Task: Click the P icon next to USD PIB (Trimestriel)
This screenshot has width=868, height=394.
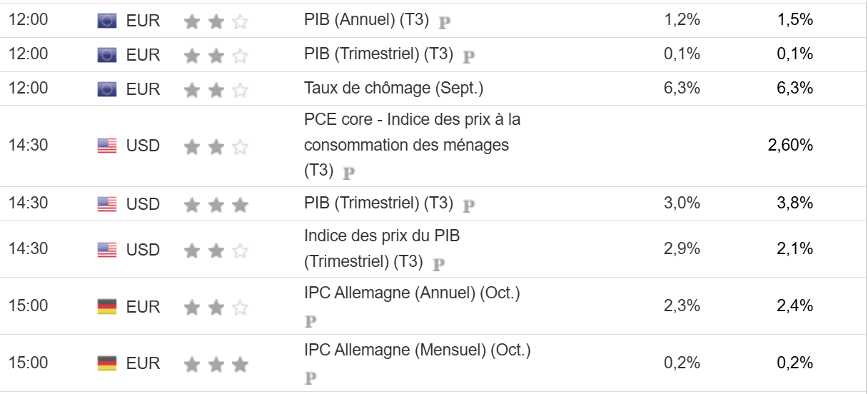Action: [x=469, y=206]
